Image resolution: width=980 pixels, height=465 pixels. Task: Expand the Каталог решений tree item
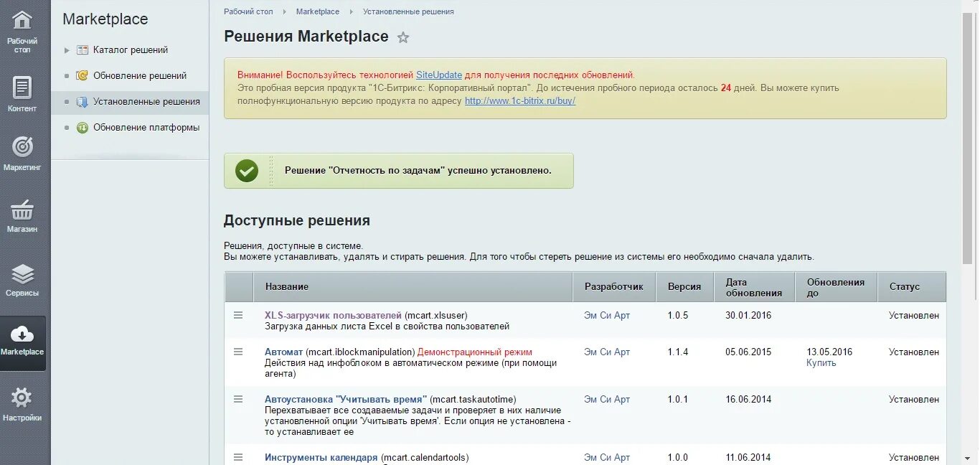point(67,50)
